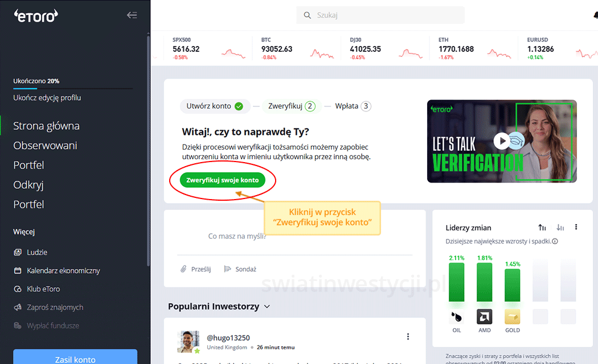Click the Sondaż label
598x364 pixels.
245,269
